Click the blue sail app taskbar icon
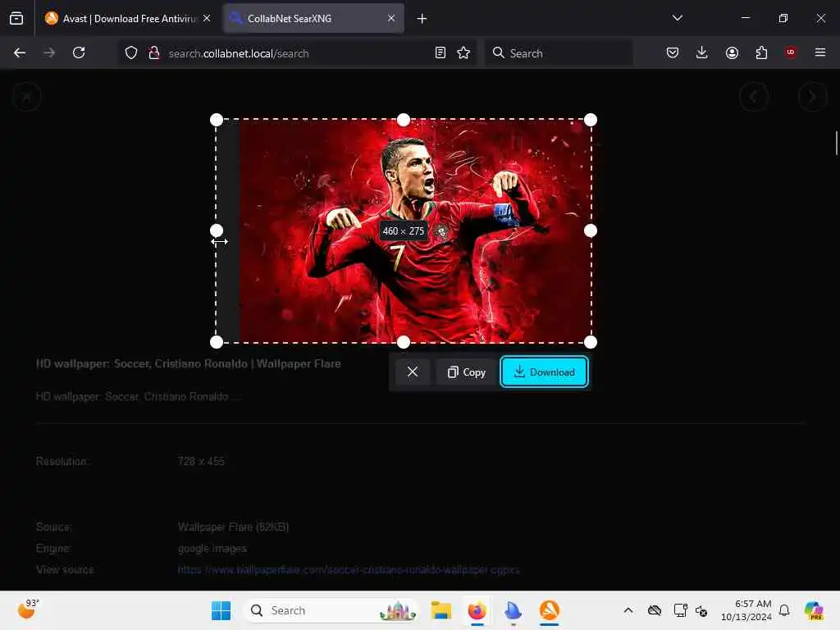 pyautogui.click(x=513, y=610)
